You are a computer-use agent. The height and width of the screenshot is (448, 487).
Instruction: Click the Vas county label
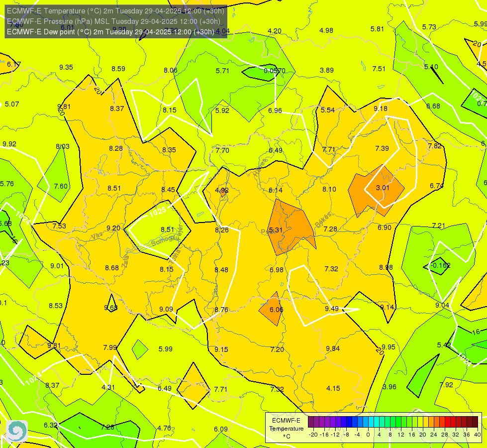point(97,236)
